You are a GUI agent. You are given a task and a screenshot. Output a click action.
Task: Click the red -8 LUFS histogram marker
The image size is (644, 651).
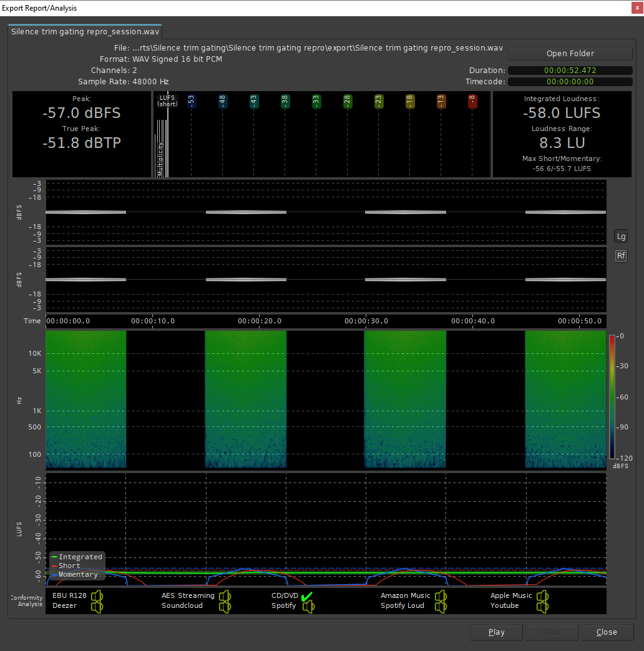point(472,101)
